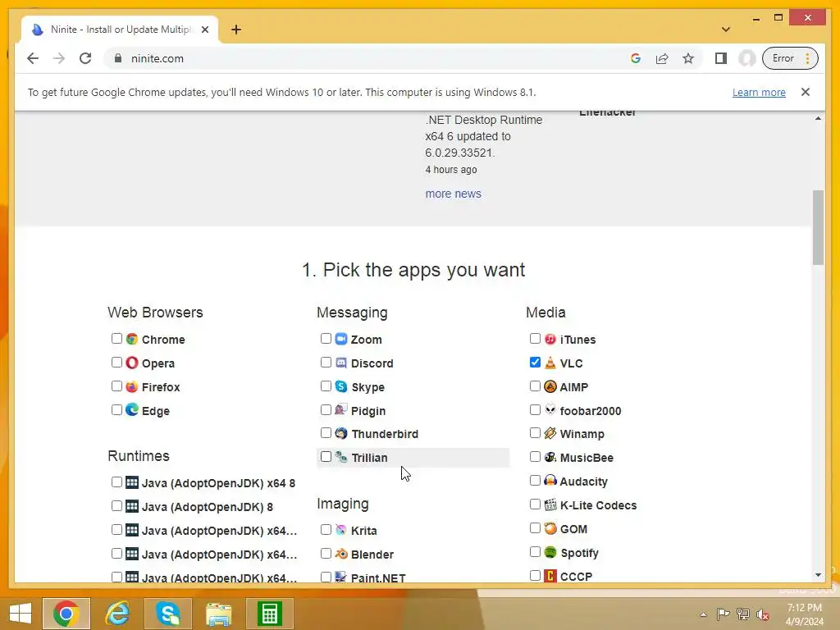Click the Thunderbird app icon
The height and width of the screenshot is (630, 840).
[x=341, y=433]
